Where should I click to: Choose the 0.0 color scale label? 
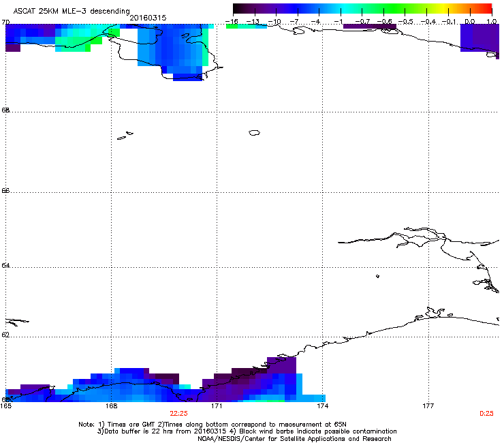tap(470, 22)
